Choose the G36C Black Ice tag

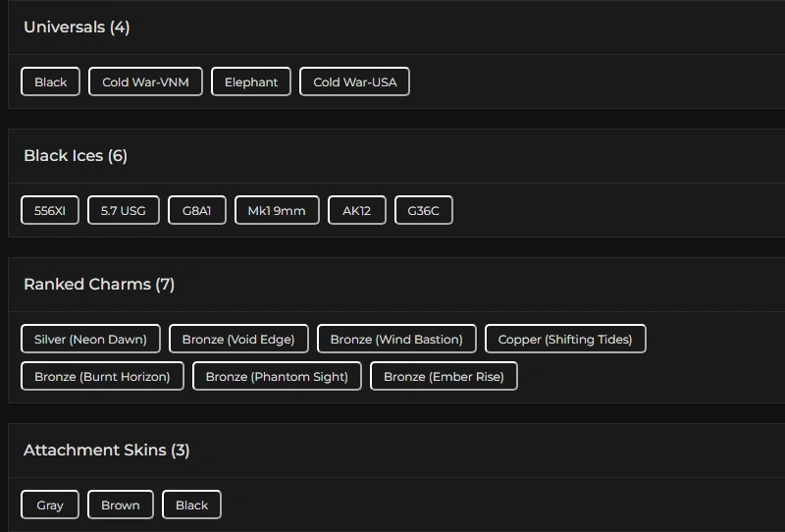[x=423, y=211]
